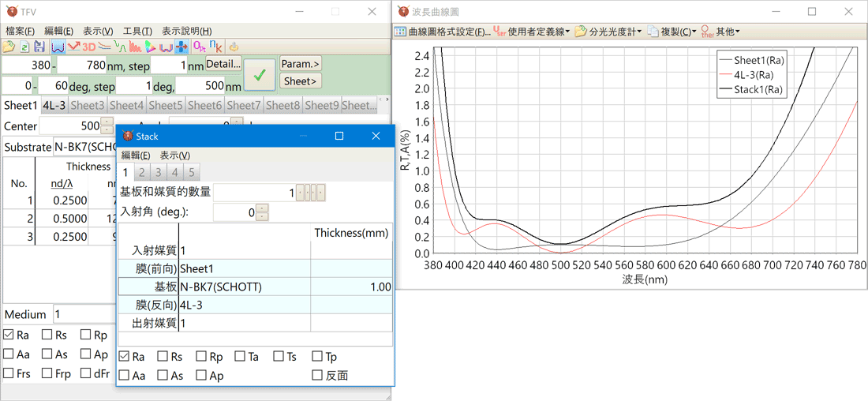Click the green checkmark calculate button
The image size is (868, 401).
[x=260, y=74]
